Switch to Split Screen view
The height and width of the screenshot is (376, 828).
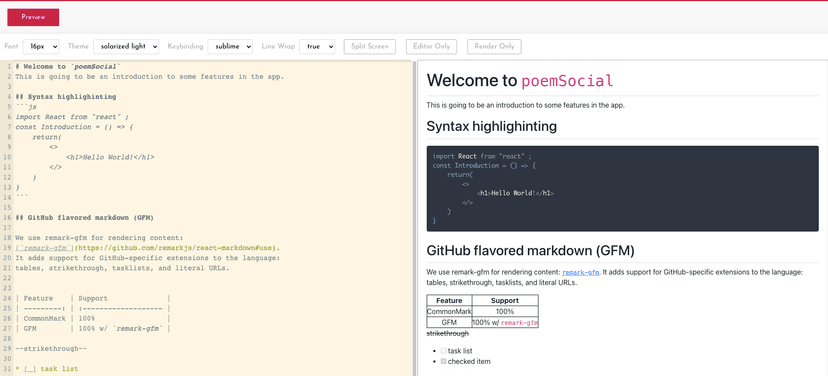[x=370, y=46]
